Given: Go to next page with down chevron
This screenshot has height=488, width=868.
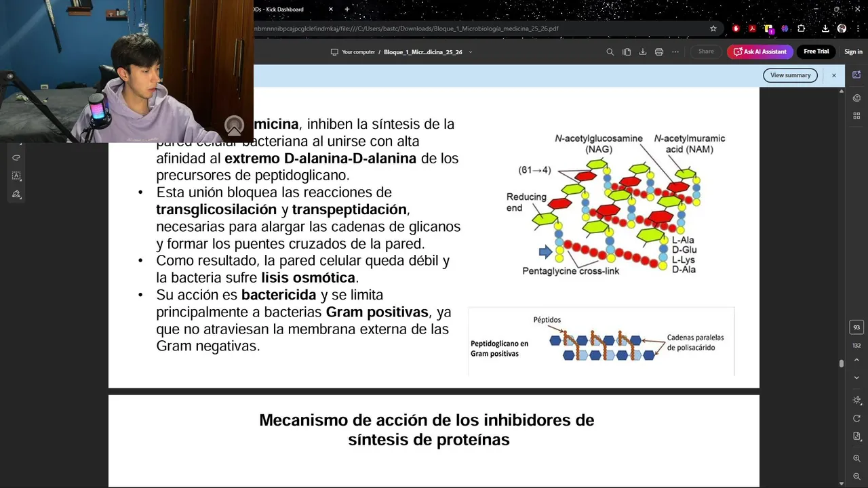Looking at the screenshot, I should (x=856, y=378).
